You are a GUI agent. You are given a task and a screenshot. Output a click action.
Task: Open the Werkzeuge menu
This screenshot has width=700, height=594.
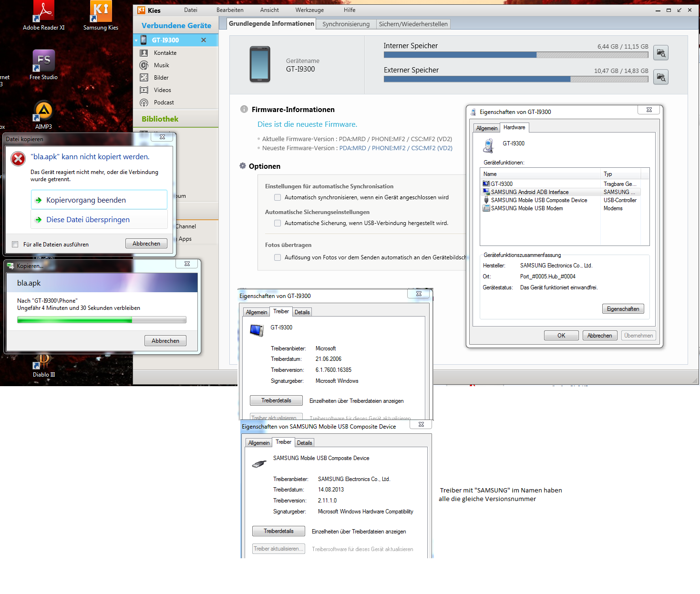[309, 10]
